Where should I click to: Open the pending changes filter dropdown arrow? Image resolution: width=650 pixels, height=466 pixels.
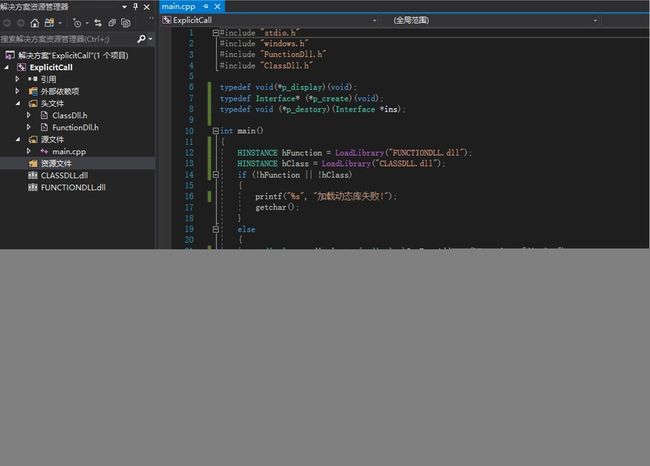[87, 23]
